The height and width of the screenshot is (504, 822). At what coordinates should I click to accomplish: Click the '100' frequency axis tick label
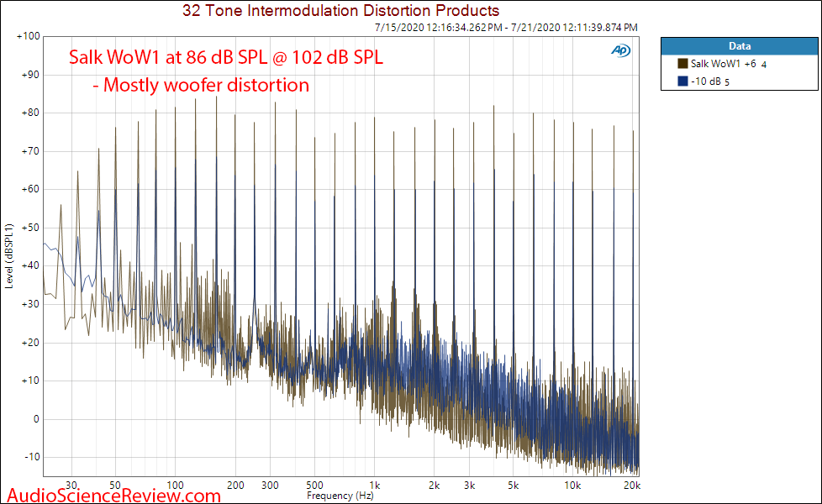coord(175,486)
